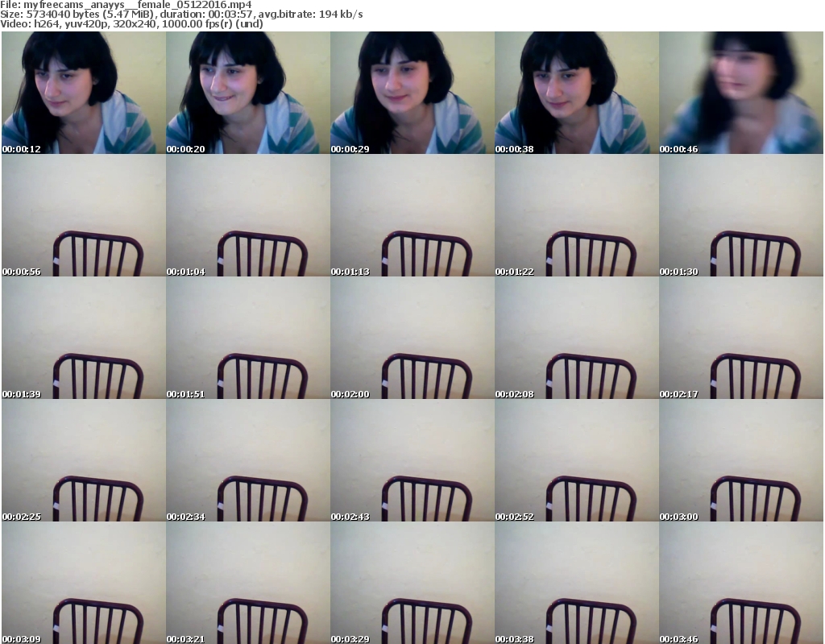Select the thumbnail at 00:01:13
Screen dimensions: 825x644
[412, 215]
